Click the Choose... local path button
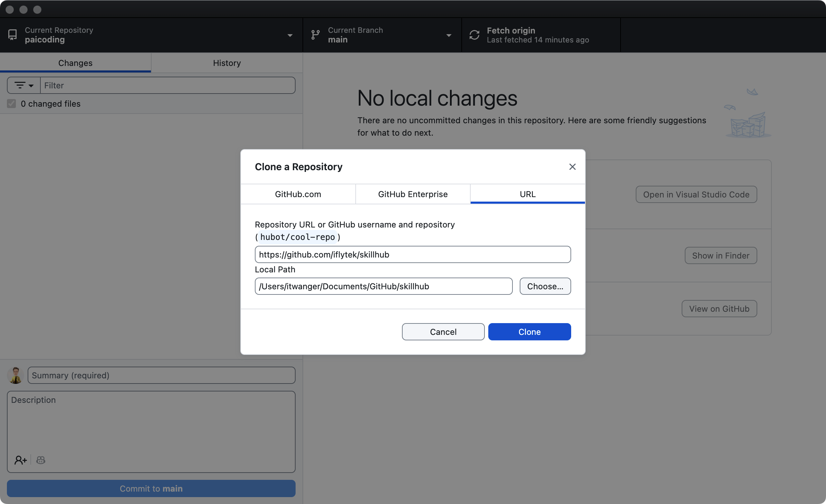This screenshot has height=504, width=826. [x=545, y=286]
